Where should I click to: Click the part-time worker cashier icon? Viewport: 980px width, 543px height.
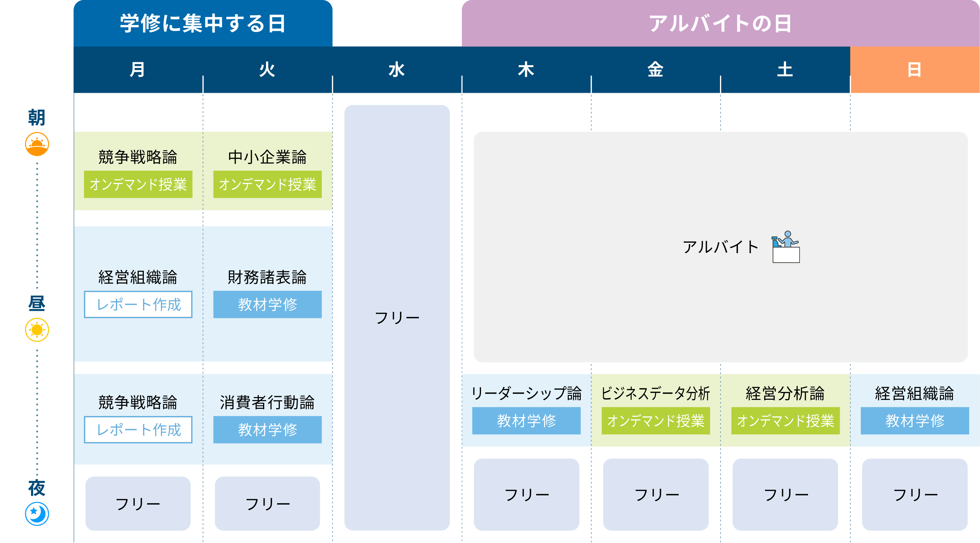coord(786,247)
